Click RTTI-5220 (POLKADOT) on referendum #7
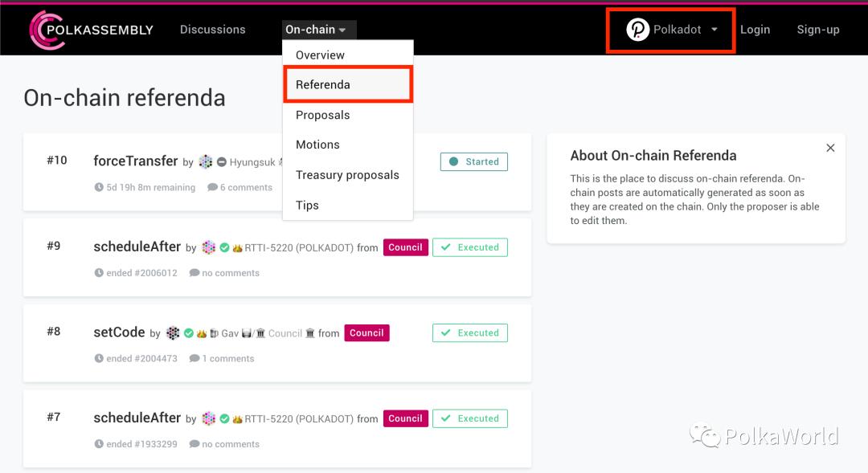This screenshot has height=473, width=868. [299, 418]
